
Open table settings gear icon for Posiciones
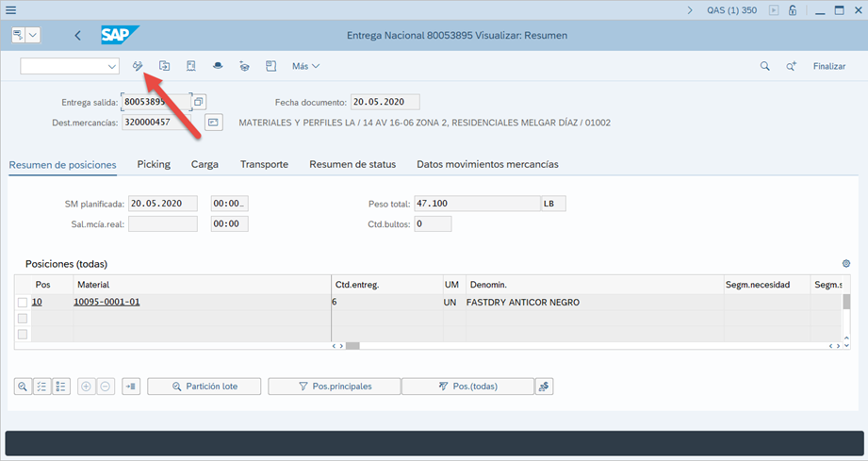coord(845,264)
